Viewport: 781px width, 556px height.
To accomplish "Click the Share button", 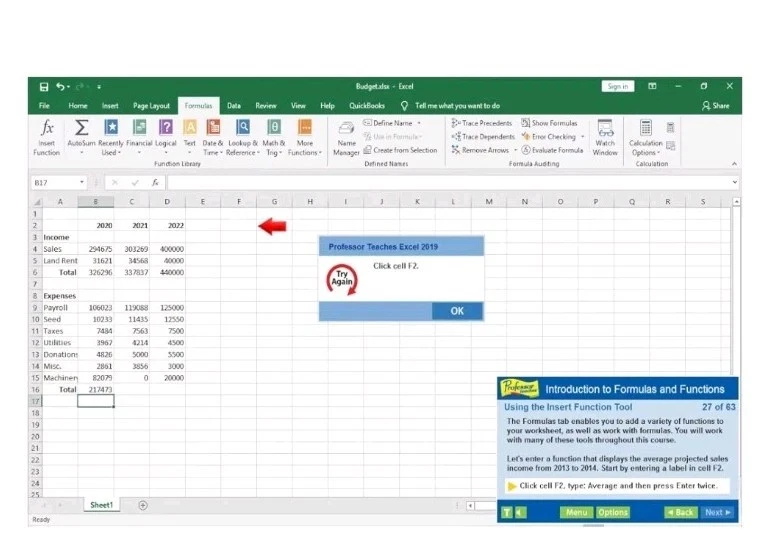I will coord(716,106).
